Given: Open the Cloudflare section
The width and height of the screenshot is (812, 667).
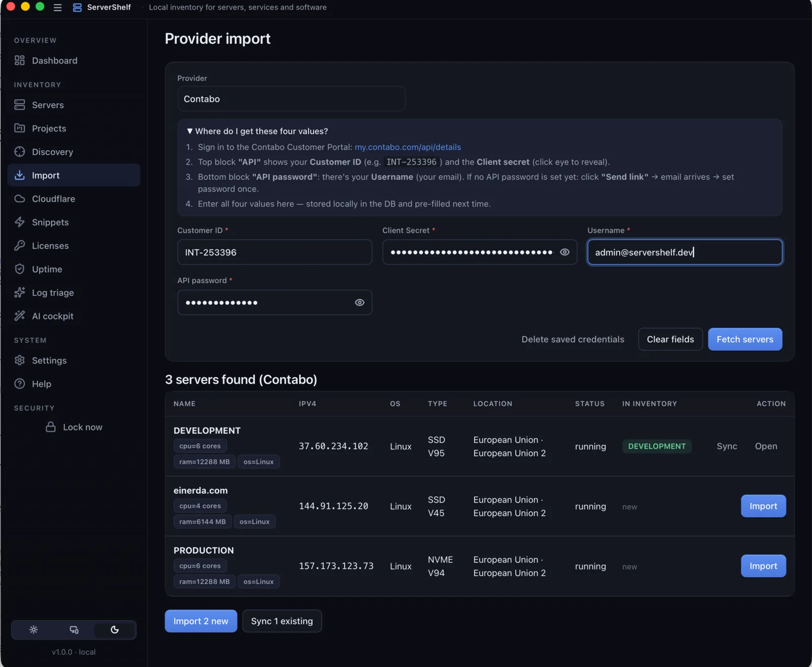Looking at the screenshot, I should point(74,198).
